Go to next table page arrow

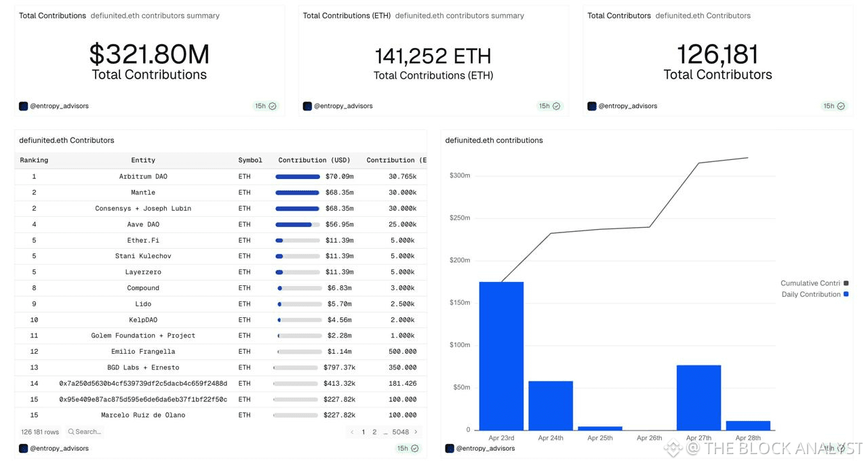point(416,432)
